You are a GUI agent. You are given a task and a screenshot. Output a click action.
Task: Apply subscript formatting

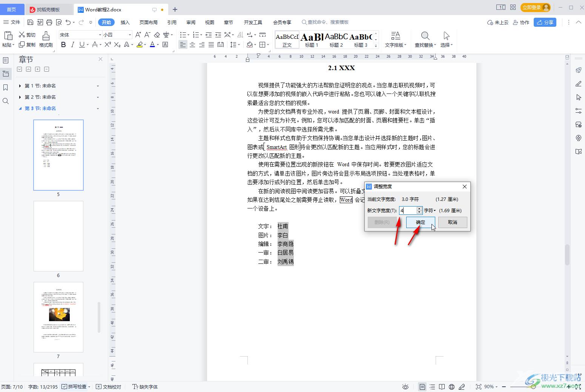click(117, 44)
